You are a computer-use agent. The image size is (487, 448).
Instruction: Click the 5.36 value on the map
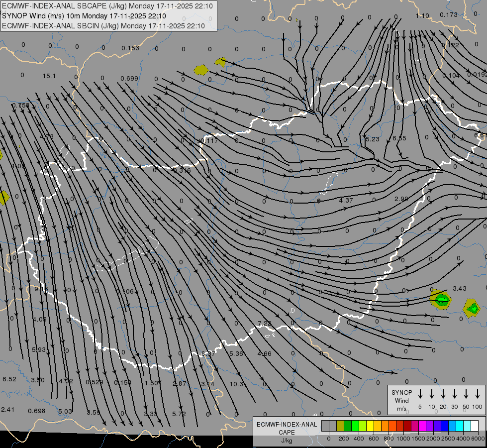236,353
